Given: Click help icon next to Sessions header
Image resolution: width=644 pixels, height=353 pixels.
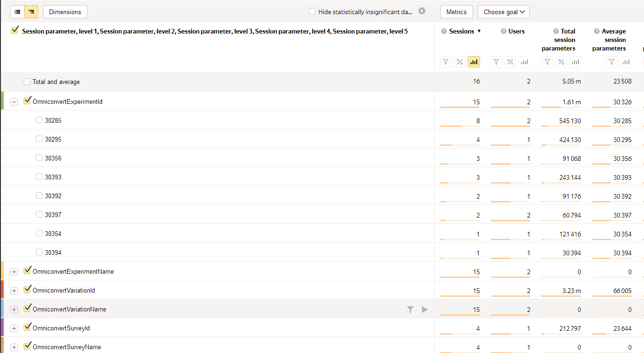Looking at the screenshot, I should 444,31.
